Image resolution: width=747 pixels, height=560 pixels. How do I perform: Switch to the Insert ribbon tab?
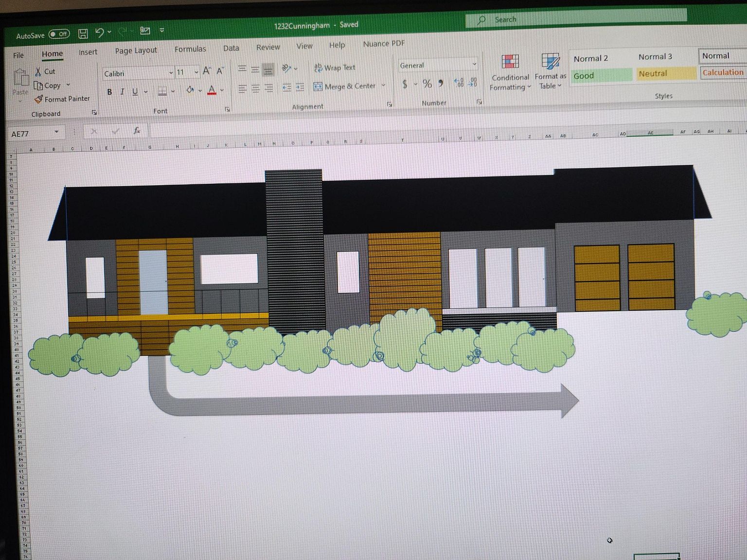pyautogui.click(x=88, y=52)
